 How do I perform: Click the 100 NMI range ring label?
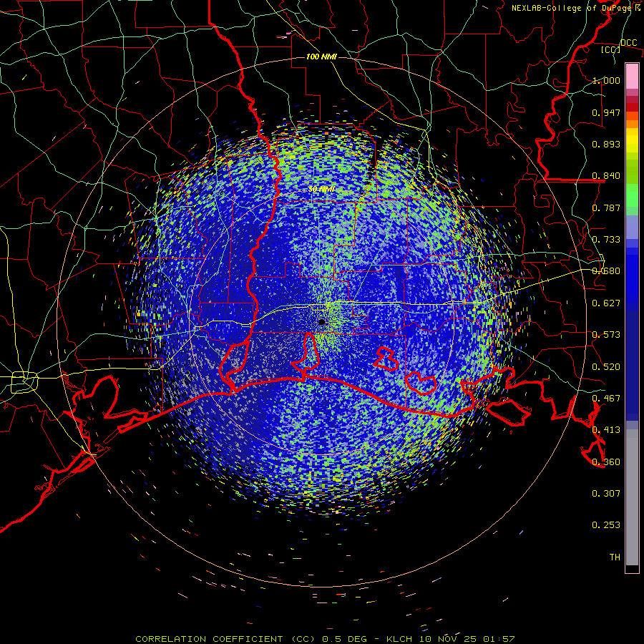pos(321,57)
